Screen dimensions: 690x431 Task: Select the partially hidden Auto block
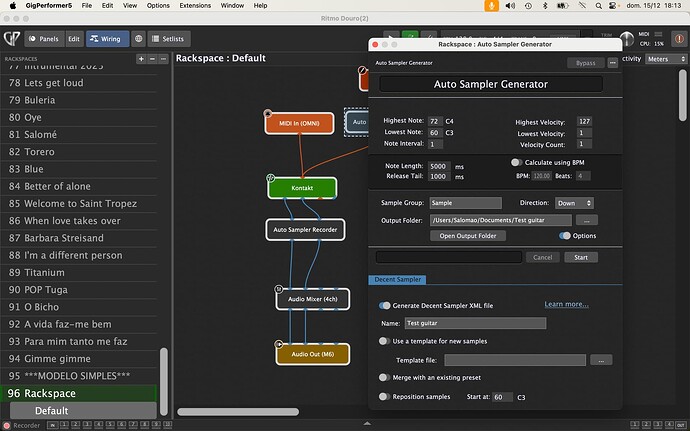[357, 122]
